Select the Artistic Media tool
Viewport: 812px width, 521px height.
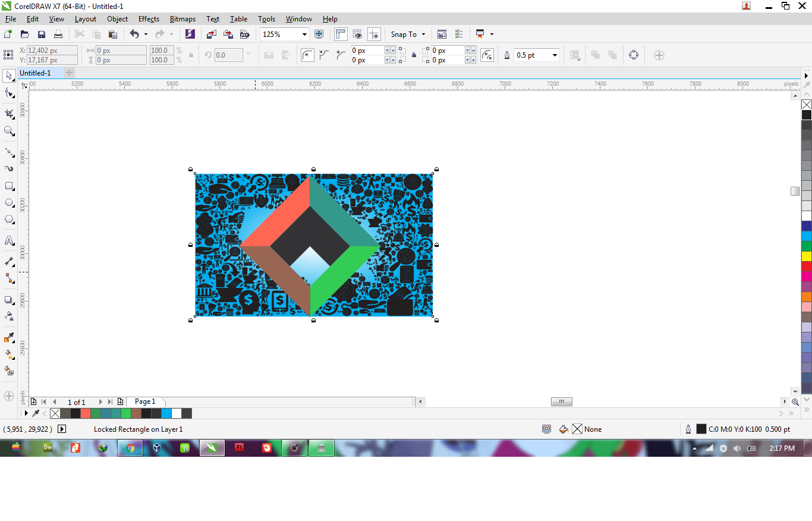[x=9, y=169]
